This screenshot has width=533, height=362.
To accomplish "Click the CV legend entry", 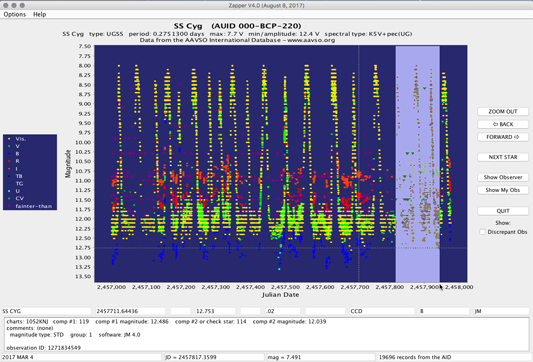I will (16, 199).
